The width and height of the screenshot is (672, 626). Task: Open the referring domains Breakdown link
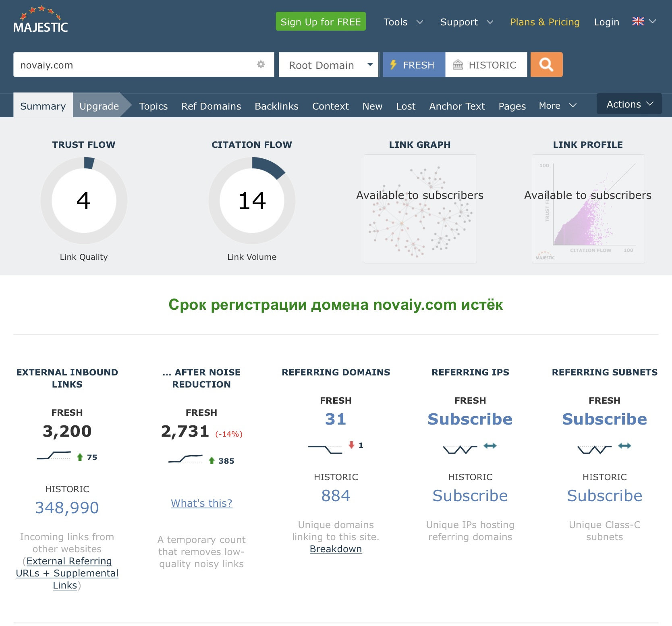pyautogui.click(x=336, y=549)
